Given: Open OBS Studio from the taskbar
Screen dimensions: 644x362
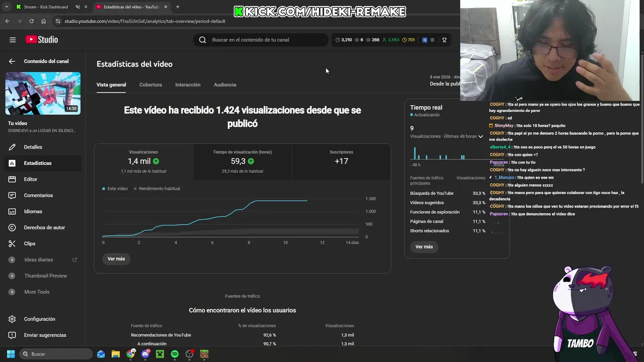Looking at the screenshot, I should (x=190, y=354).
